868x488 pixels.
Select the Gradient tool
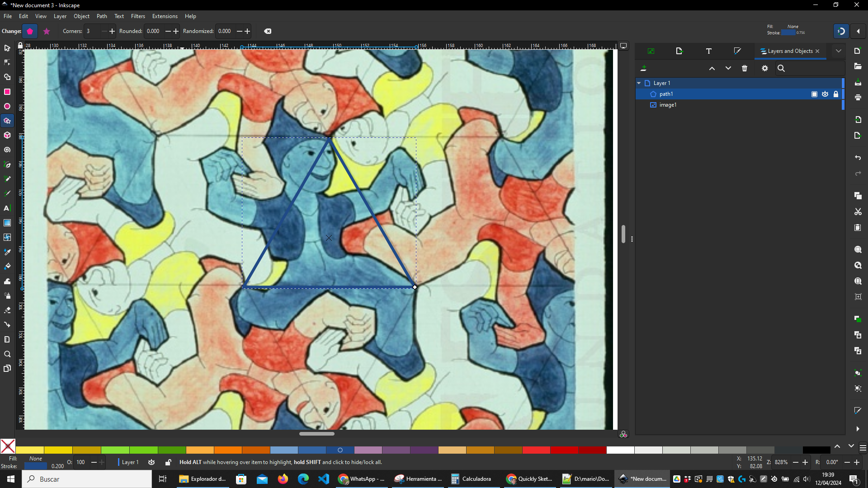[7, 223]
